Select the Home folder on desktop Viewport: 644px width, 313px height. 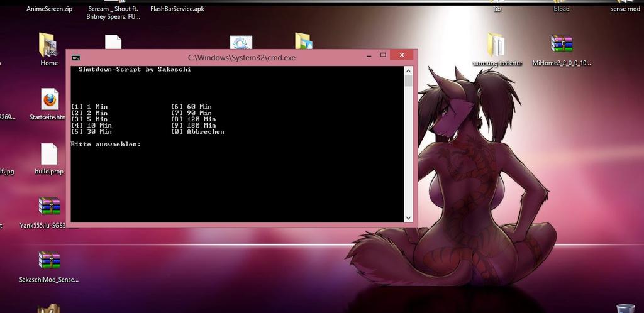[x=49, y=46]
